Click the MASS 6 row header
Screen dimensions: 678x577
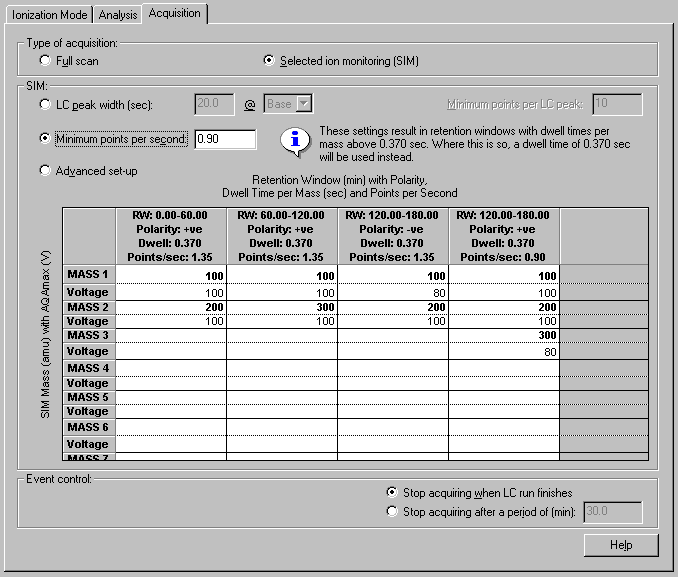pos(89,427)
